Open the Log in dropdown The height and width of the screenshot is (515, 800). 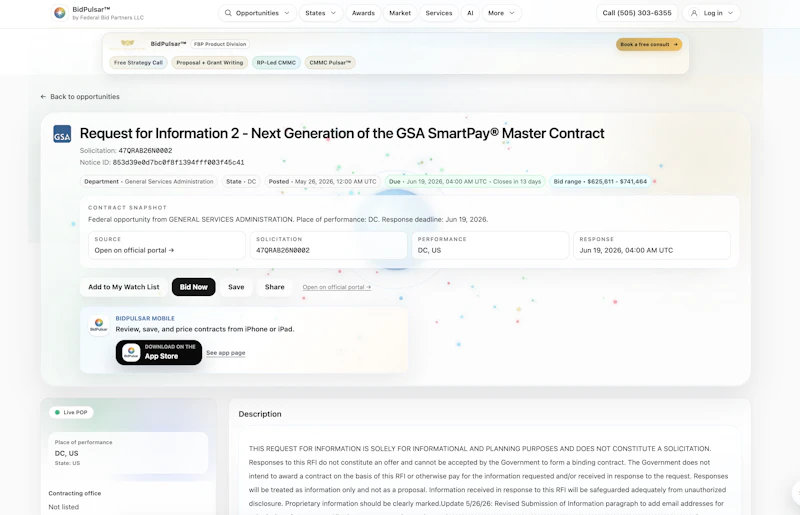pyautogui.click(x=711, y=13)
